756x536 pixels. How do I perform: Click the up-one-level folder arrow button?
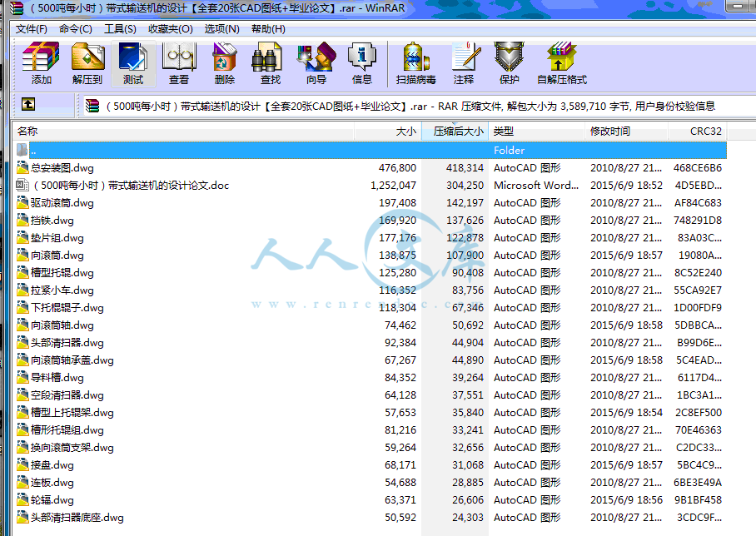click(28, 104)
